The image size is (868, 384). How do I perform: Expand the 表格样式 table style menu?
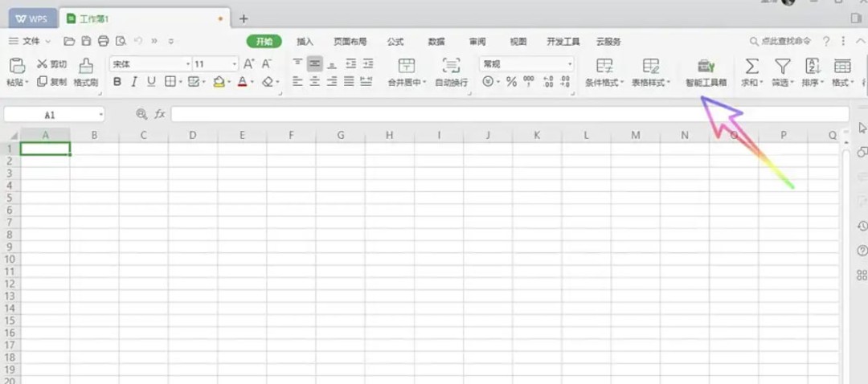669,83
